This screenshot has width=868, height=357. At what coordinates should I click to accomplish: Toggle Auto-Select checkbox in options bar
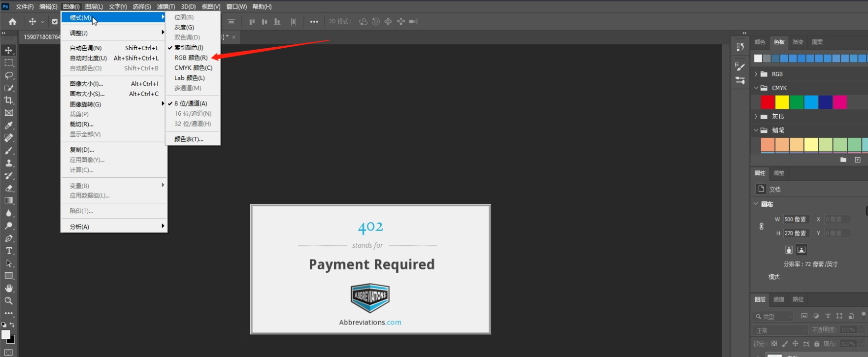55,22
